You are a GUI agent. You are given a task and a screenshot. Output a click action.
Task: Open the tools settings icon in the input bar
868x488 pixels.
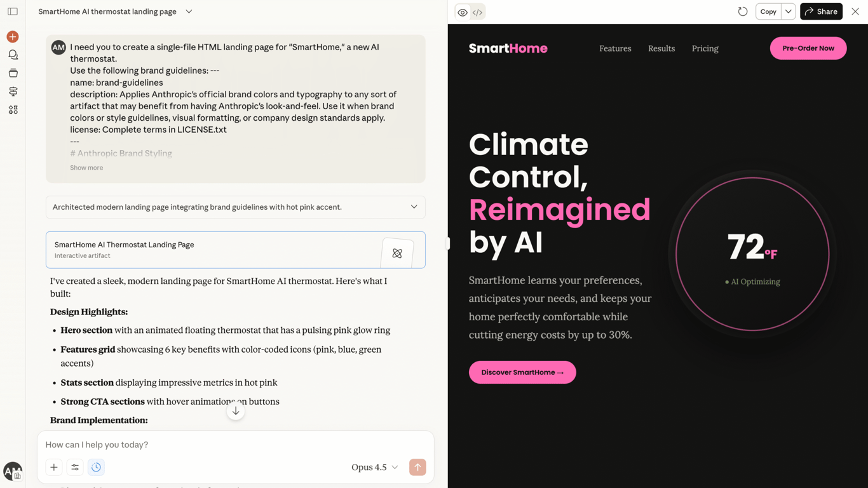point(75,467)
